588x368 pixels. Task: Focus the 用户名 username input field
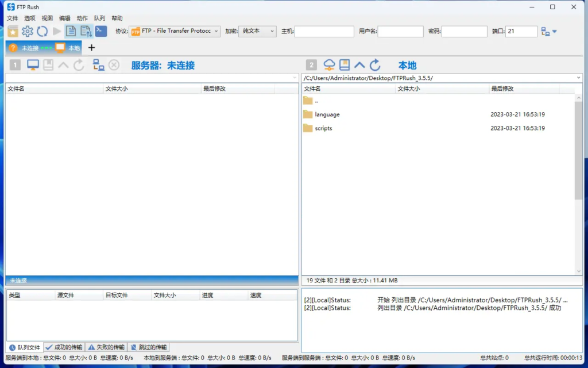(400, 32)
